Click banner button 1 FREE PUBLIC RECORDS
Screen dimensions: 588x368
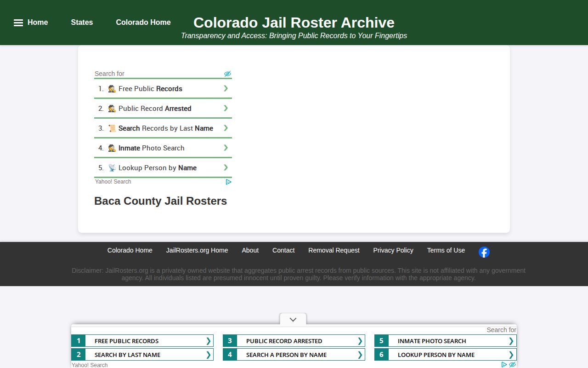point(142,341)
